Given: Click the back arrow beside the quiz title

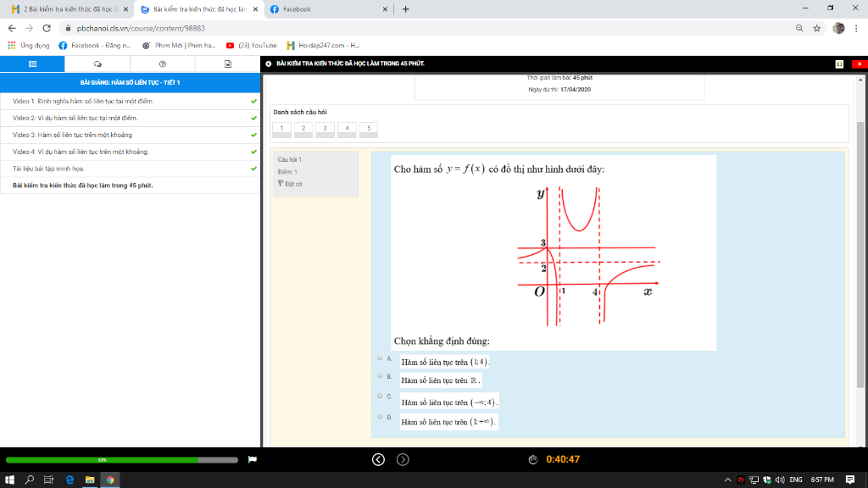Looking at the screenshot, I should [x=269, y=64].
